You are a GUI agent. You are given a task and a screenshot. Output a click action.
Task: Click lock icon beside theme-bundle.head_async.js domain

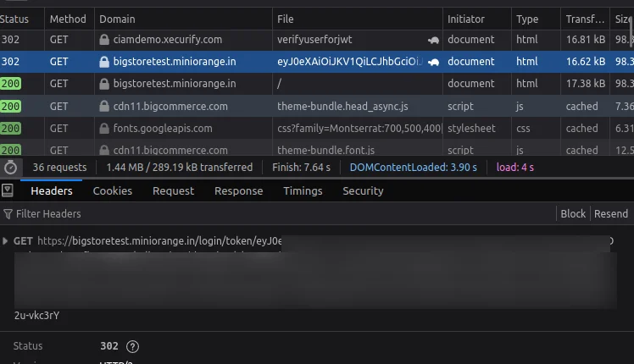tap(104, 107)
